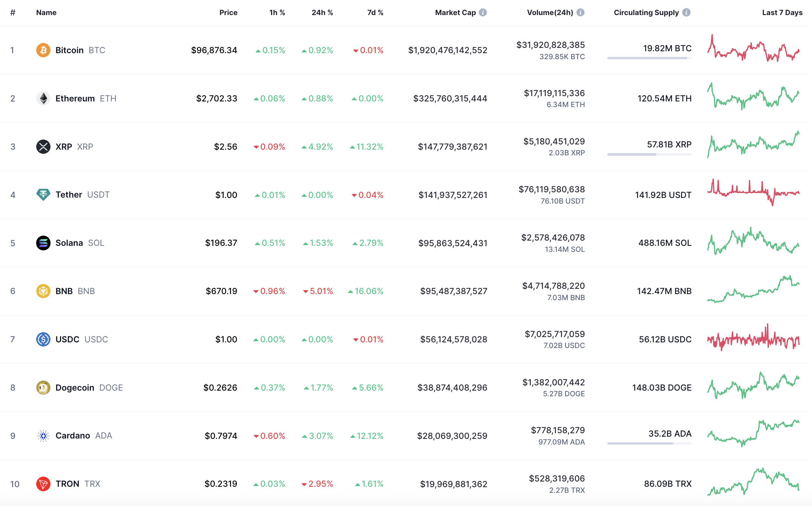The width and height of the screenshot is (812, 506).
Task: Open the BNB seven-day sparkline chart
Action: click(753, 290)
